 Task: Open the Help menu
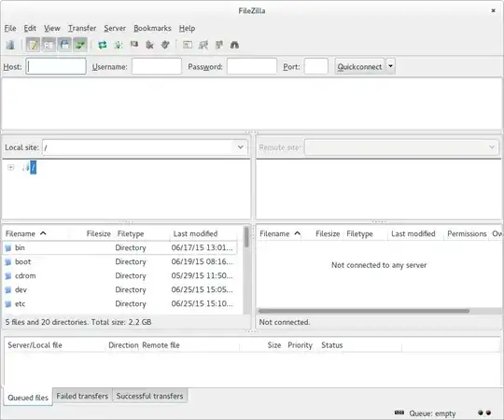click(x=187, y=28)
